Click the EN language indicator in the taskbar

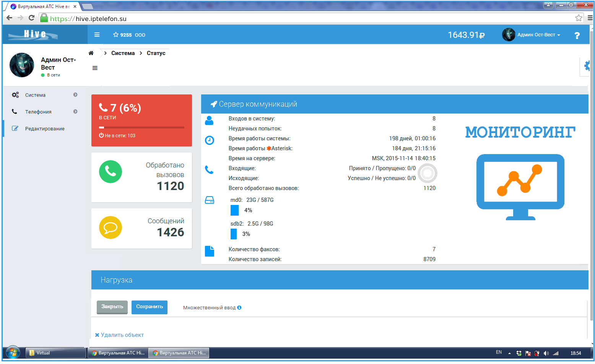(x=499, y=353)
